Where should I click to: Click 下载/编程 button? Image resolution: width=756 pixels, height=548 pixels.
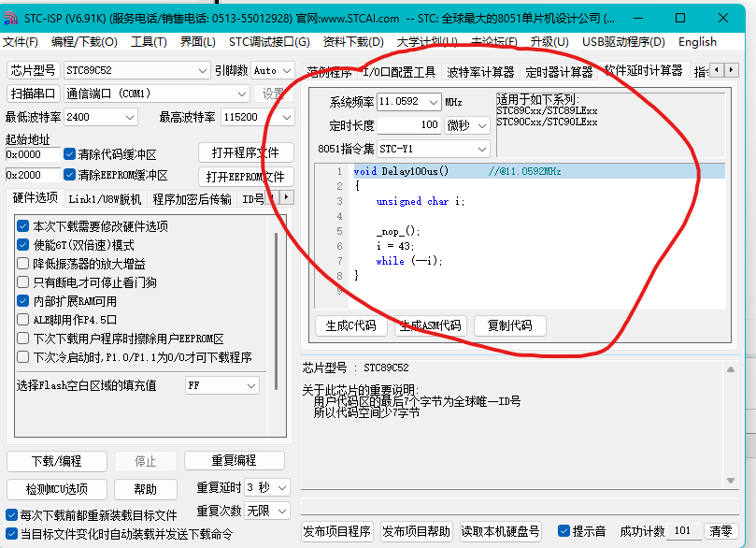(56, 461)
